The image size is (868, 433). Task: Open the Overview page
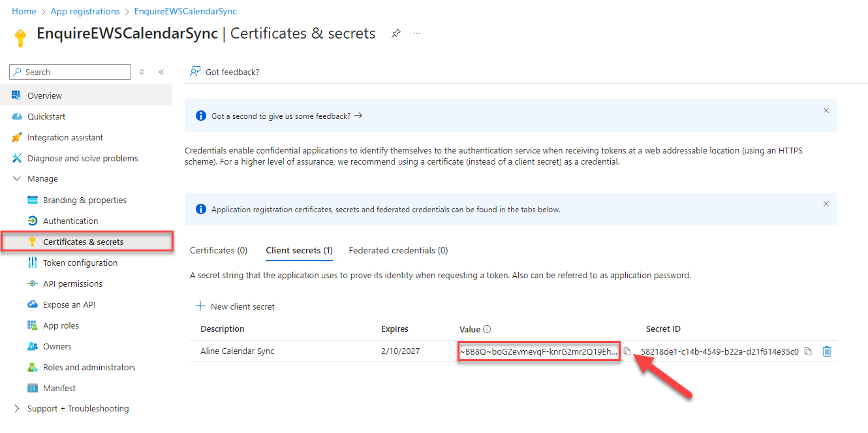pyautogui.click(x=44, y=95)
